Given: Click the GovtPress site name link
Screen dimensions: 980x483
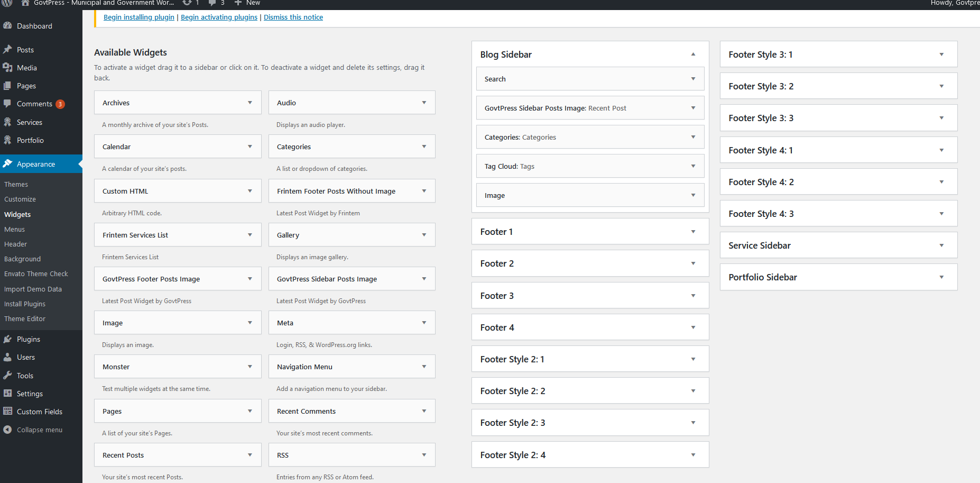Looking at the screenshot, I should tap(104, 3).
